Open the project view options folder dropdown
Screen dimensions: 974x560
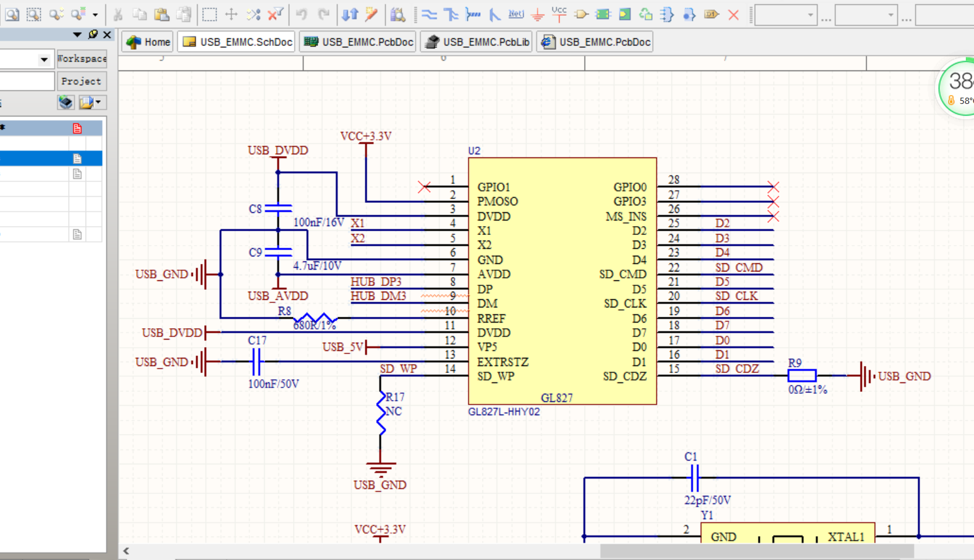pos(91,102)
